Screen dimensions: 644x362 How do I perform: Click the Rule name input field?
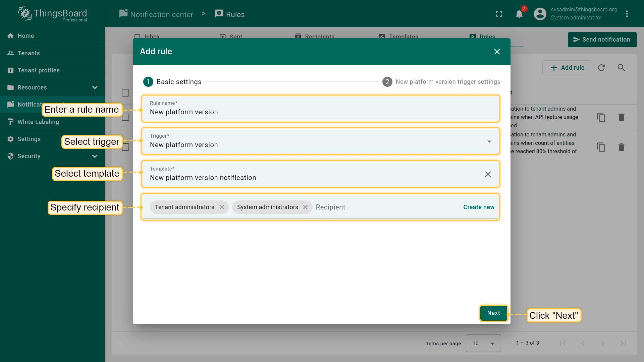[x=320, y=112]
